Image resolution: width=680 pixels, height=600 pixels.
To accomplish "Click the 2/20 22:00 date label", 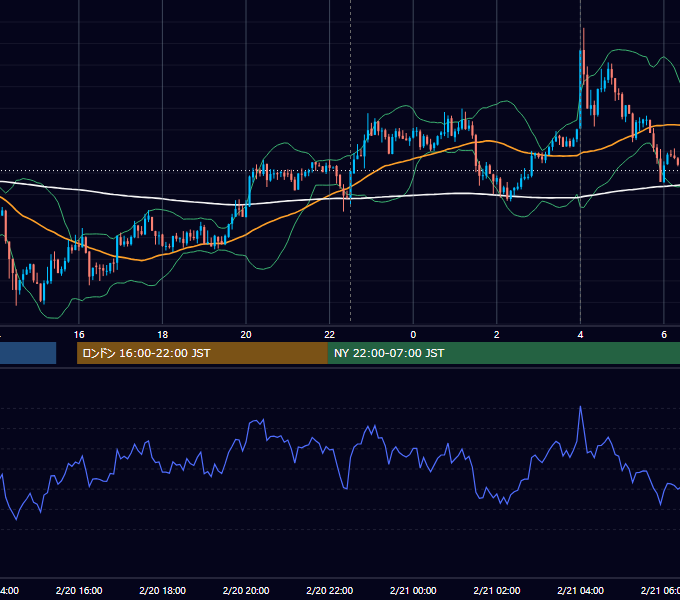I will click(330, 590).
